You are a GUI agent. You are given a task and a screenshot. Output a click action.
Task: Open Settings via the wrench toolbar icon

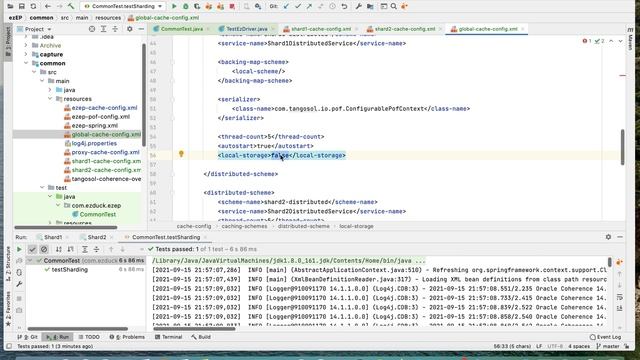point(359,6)
